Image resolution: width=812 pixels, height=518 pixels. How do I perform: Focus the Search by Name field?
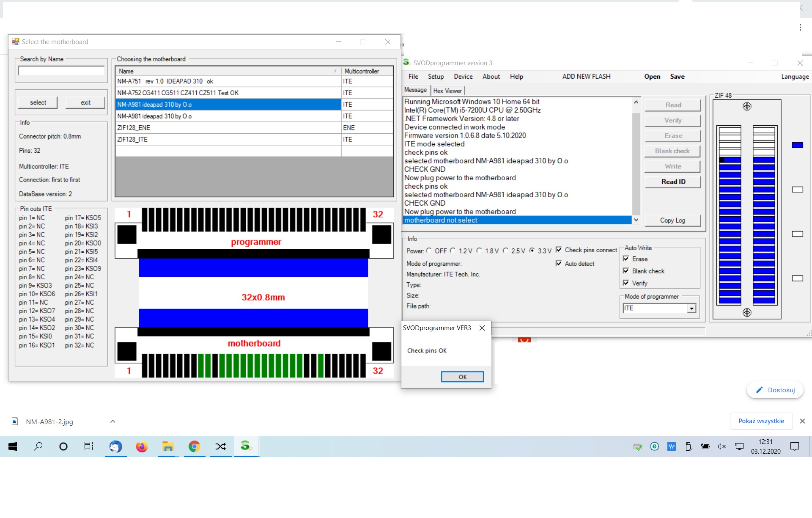tap(61, 71)
